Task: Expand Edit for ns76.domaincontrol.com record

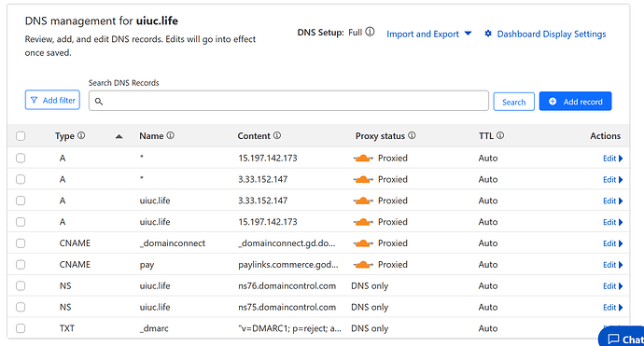Action: 613,286
